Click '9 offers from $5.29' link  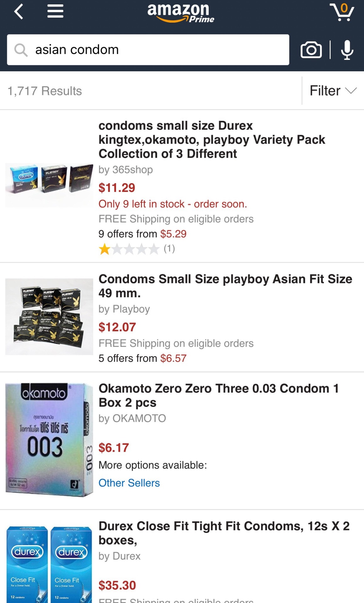(x=142, y=234)
